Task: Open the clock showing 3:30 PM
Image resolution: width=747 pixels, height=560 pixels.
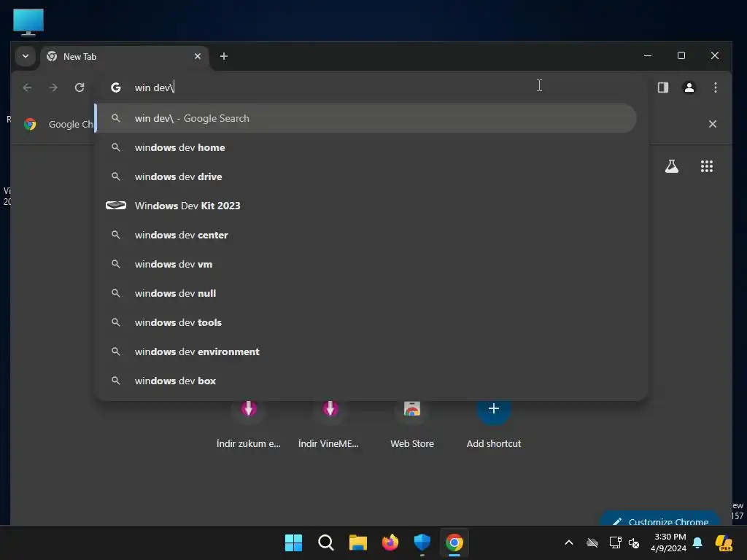Action: pos(670,542)
